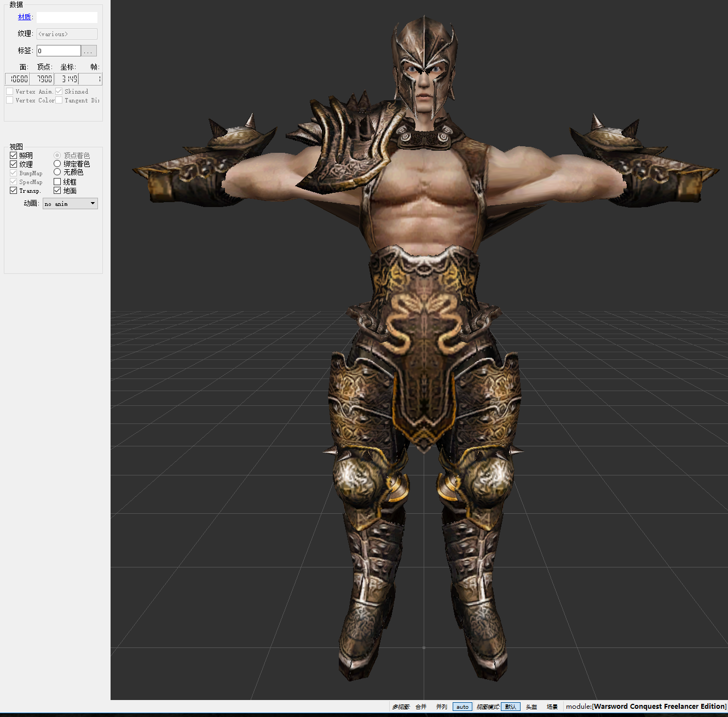Screen dimensions: 728x717
Task: Click the 多视图 multi-view label
Action: pos(401,707)
